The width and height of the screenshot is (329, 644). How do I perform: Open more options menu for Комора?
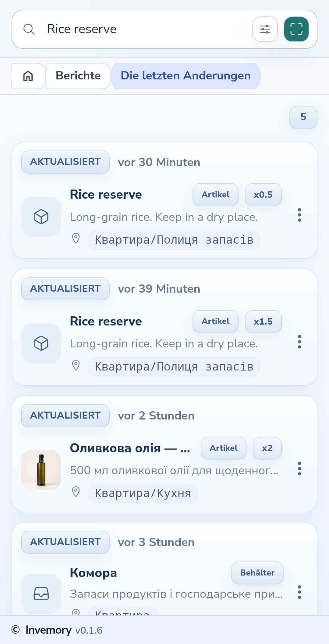299,592
